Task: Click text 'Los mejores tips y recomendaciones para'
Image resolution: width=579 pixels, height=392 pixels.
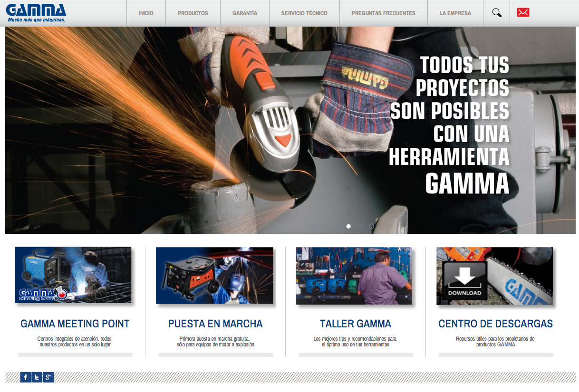Action: tap(355, 339)
